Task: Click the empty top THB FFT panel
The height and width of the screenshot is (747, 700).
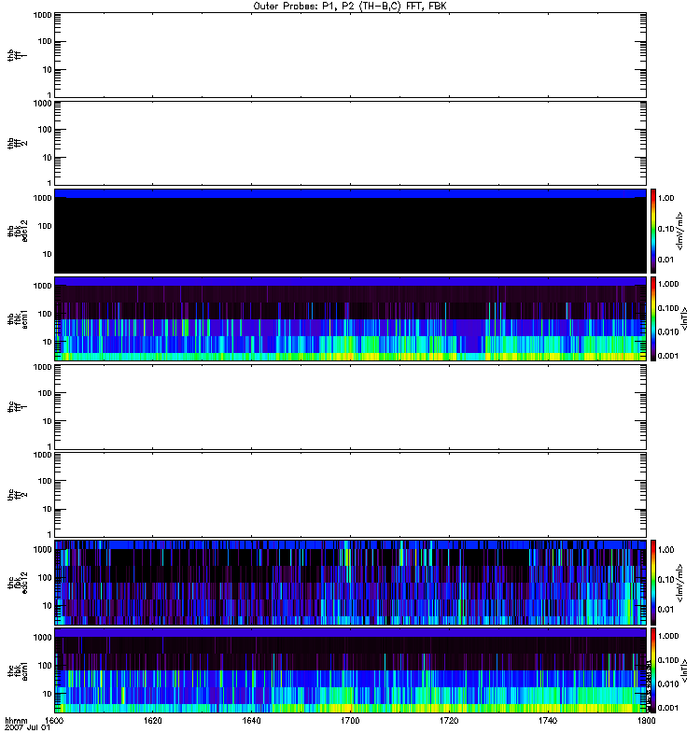Action: click(x=349, y=54)
